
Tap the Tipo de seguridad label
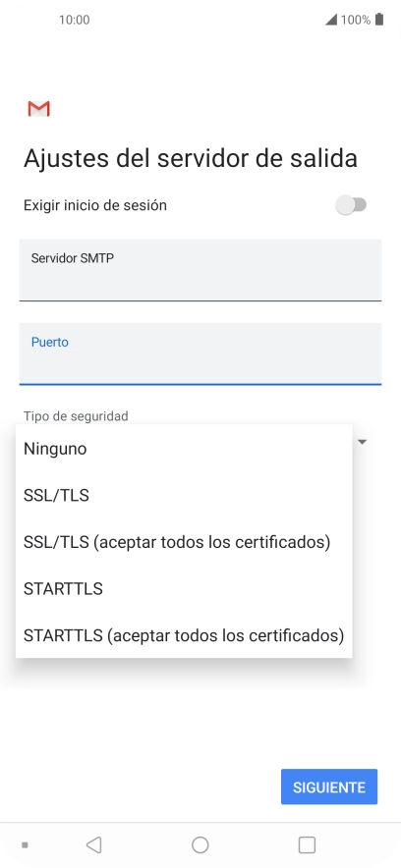tap(76, 415)
